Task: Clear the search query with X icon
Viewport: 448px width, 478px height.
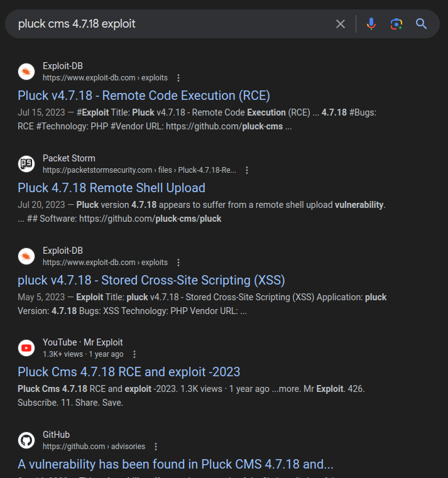Action: (340, 24)
